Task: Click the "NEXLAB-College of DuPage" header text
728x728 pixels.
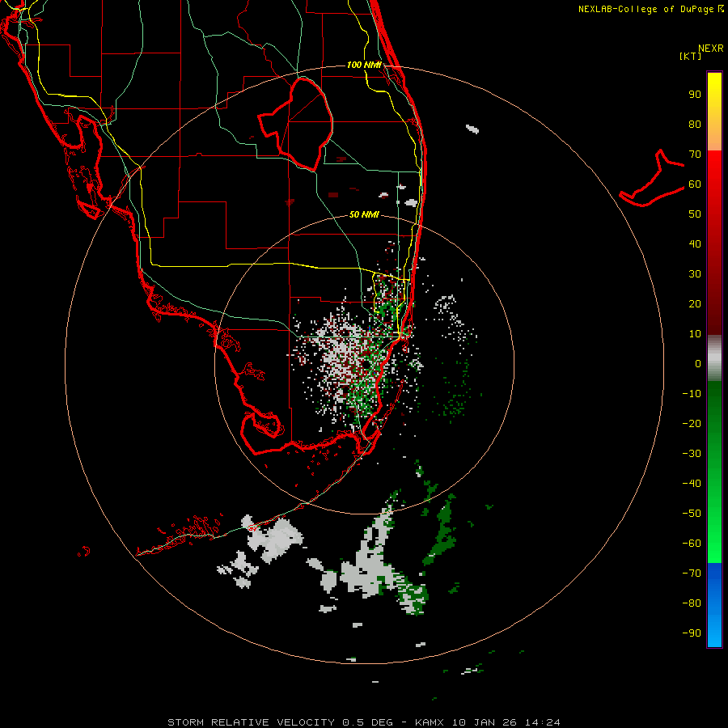Action: coord(645,9)
